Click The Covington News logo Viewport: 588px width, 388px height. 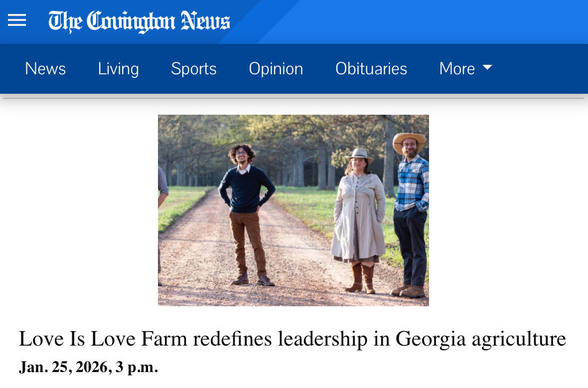(x=139, y=21)
